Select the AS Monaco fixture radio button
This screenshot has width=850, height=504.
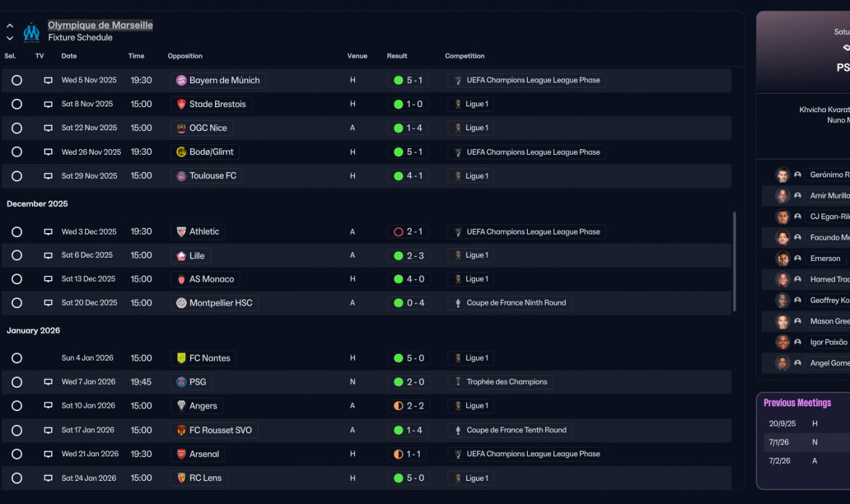pyautogui.click(x=17, y=279)
